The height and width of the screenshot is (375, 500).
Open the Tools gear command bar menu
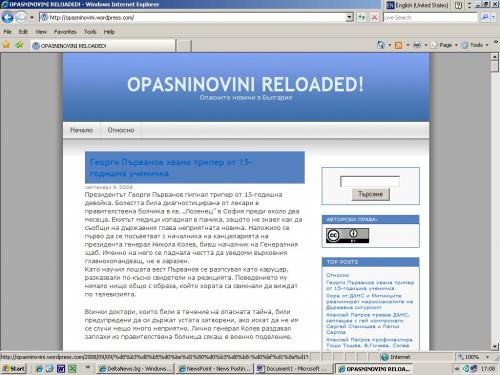475,45
